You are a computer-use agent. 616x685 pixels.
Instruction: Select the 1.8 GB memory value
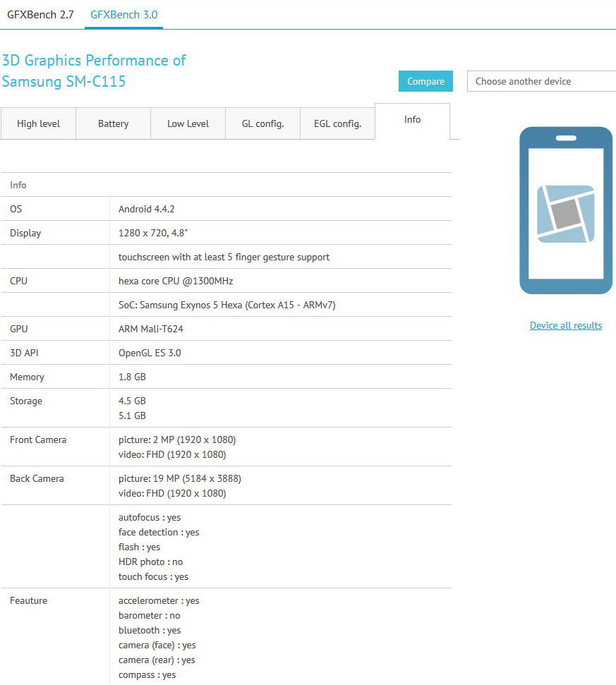132,377
